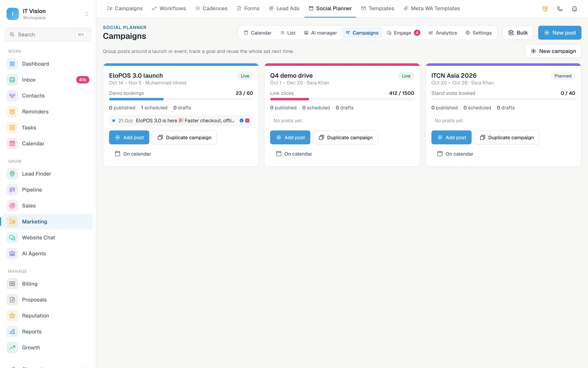Viewport: 588px width, 368px height.
Task: Expand the IT Vision workspace switcher
Action: 87,14
